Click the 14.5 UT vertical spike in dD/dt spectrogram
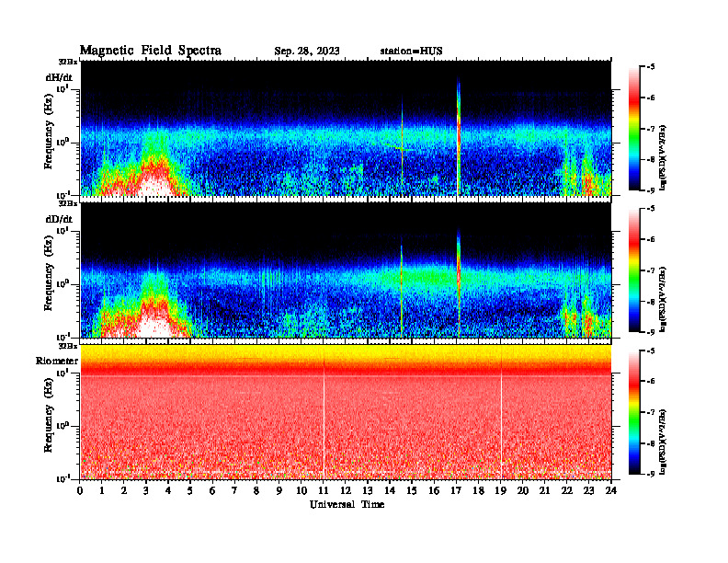 click(402, 291)
